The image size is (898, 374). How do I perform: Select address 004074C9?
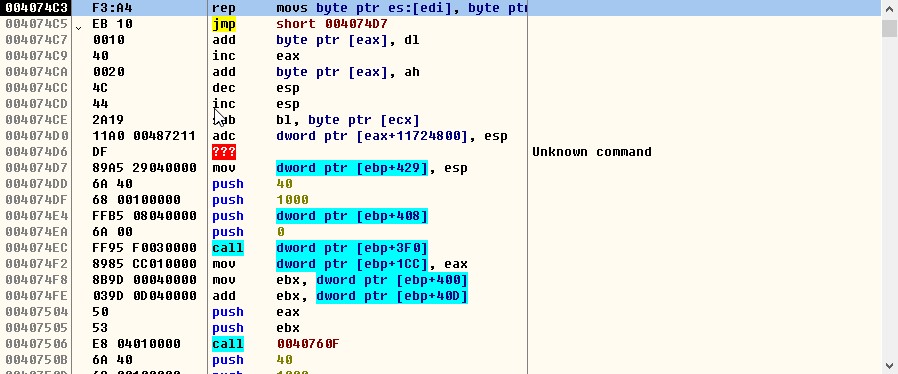tap(36, 56)
